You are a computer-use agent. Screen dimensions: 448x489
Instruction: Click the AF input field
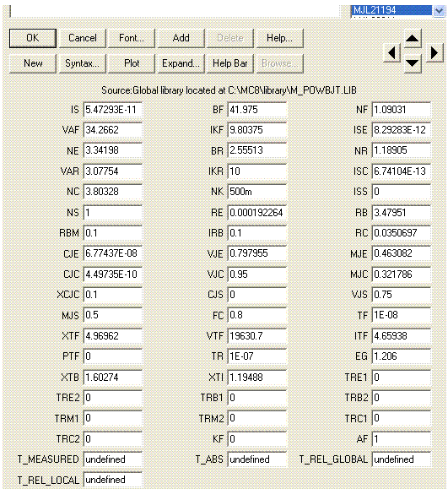[x=402, y=439]
